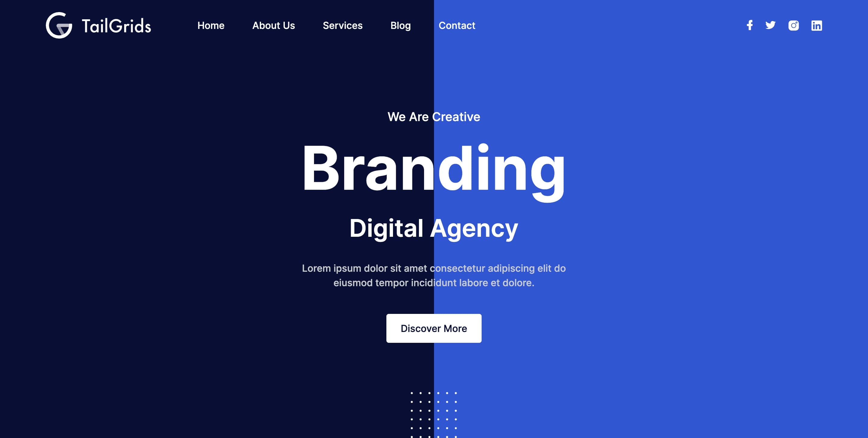Click the Instagram social media icon
The image size is (868, 438).
pos(793,25)
